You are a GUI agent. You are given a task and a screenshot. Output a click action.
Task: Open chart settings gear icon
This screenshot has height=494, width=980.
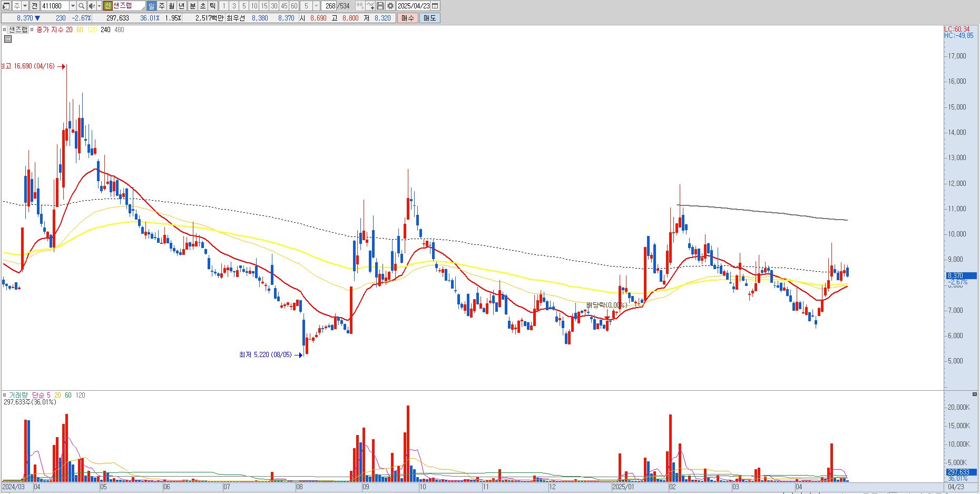click(x=390, y=6)
